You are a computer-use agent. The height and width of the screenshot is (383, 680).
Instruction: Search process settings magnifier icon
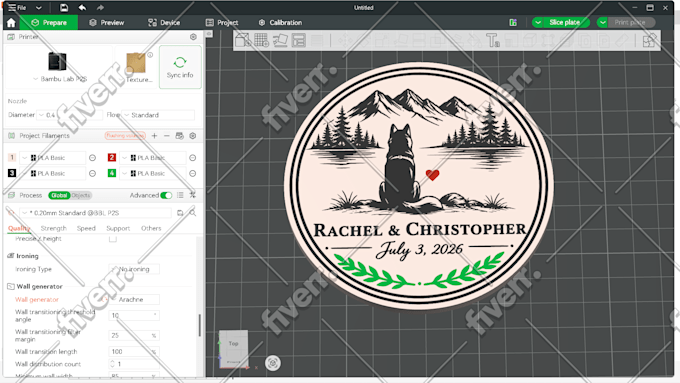[x=193, y=213]
